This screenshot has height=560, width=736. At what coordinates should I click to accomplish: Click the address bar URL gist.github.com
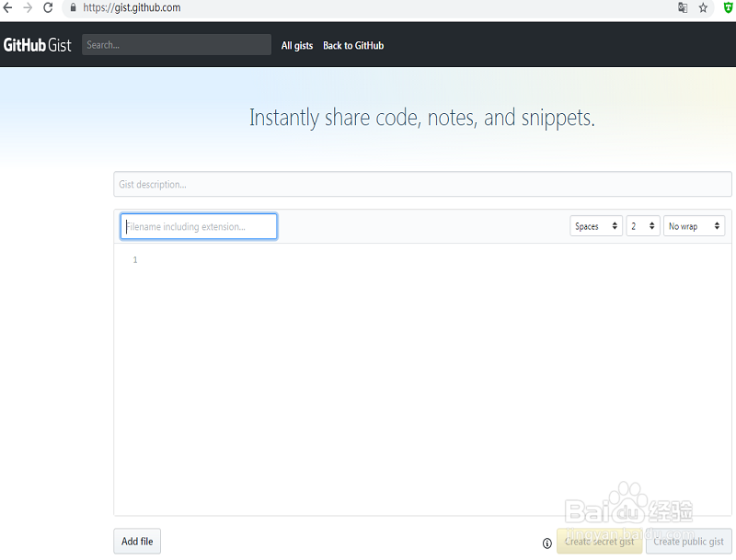click(132, 7)
